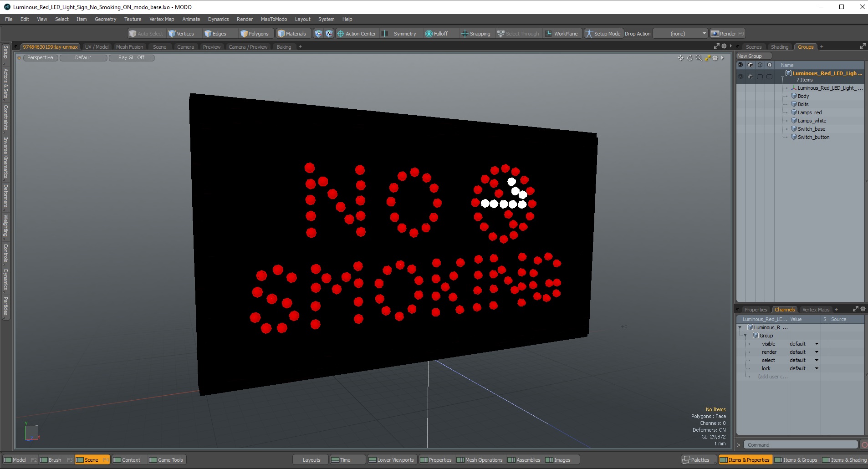
Task: Toggle render camera of the Luminous group
Action: (x=751, y=76)
